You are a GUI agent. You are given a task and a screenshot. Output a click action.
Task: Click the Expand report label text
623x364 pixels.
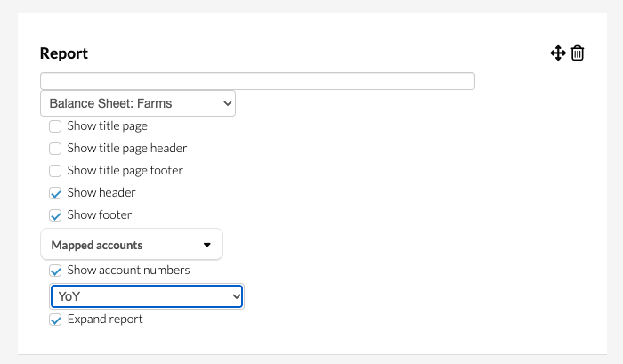pos(105,320)
